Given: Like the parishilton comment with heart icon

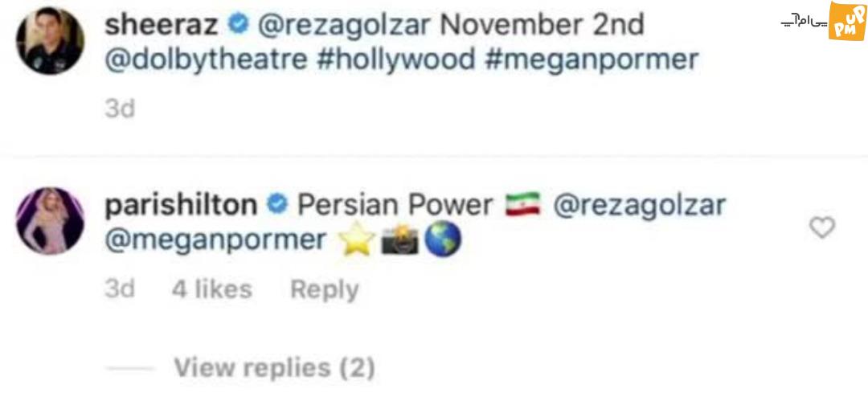Looking at the screenshot, I should tap(822, 227).
